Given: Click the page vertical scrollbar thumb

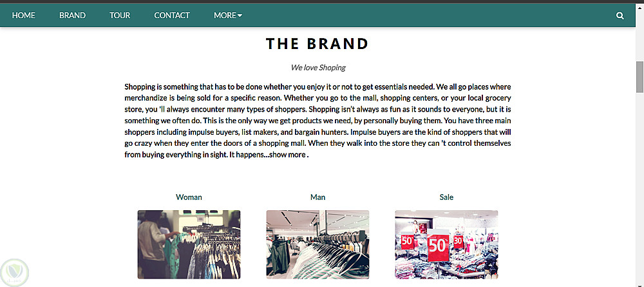Looking at the screenshot, I should point(639,77).
